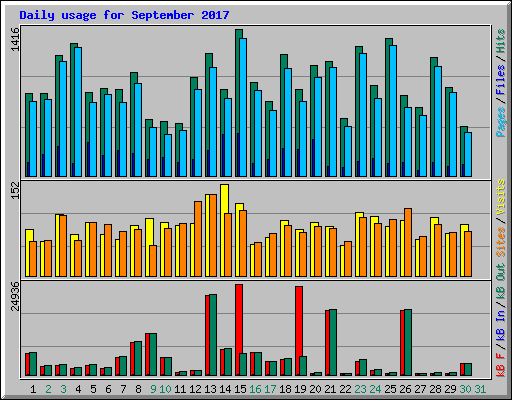Click weekend day 23 on the x-axis
Viewport: 512px width, 400px height.
(x=360, y=389)
